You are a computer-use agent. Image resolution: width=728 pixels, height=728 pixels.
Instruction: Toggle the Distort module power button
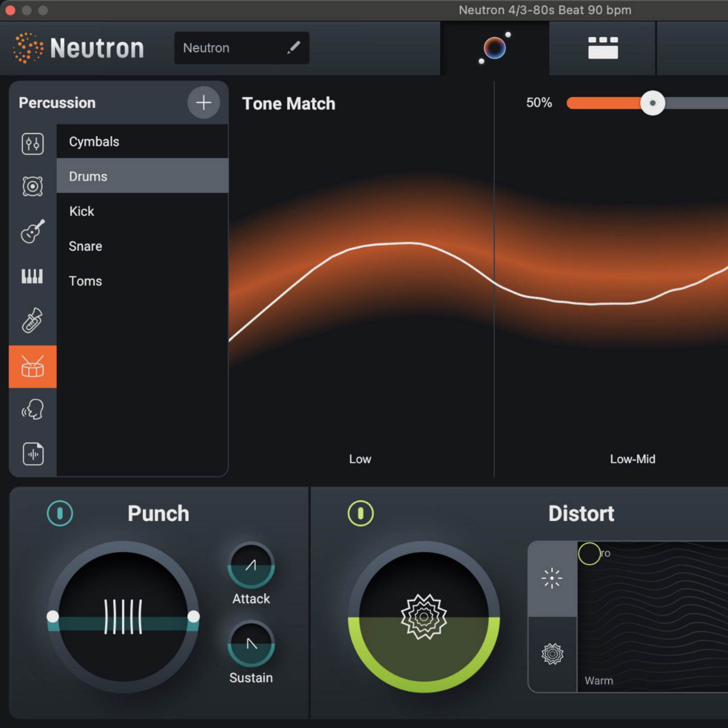tap(361, 513)
